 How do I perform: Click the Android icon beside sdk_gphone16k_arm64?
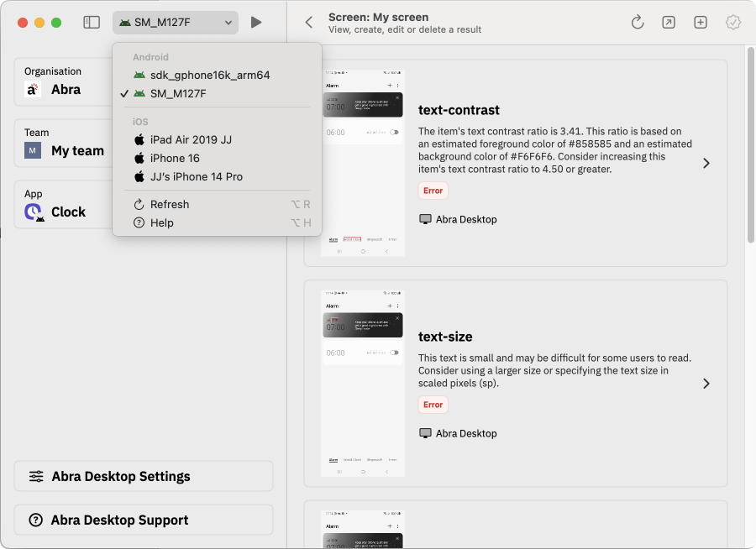pos(139,76)
